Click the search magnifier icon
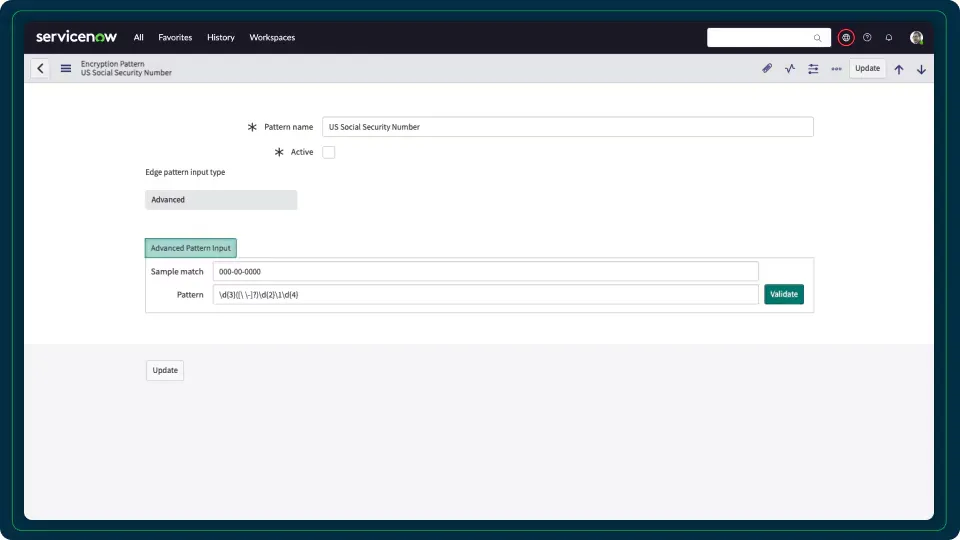The image size is (960, 540). (x=817, y=38)
